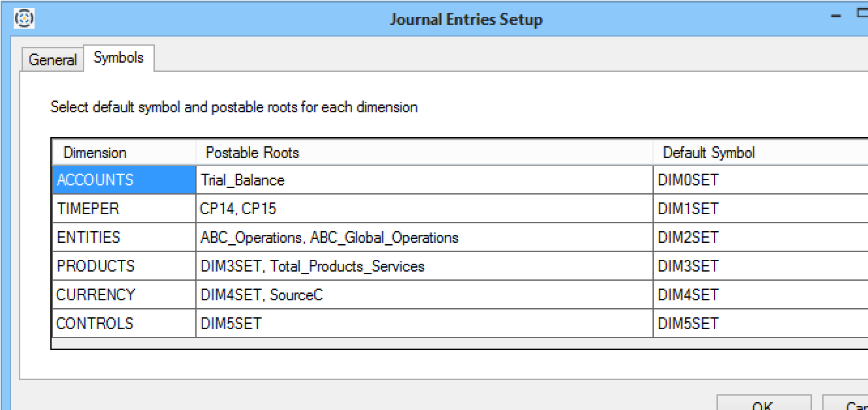Open DIM0SET default symbol cell

pos(758,180)
